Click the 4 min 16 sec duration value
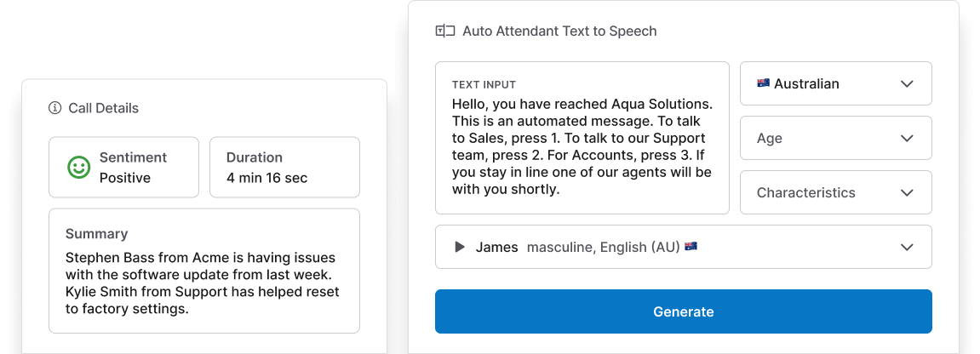 (266, 178)
